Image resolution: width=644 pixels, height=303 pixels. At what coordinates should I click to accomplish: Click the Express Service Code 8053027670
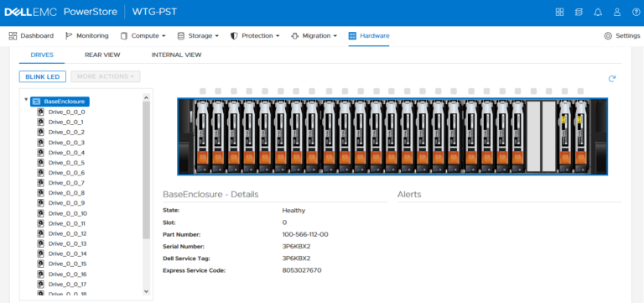pyautogui.click(x=302, y=270)
